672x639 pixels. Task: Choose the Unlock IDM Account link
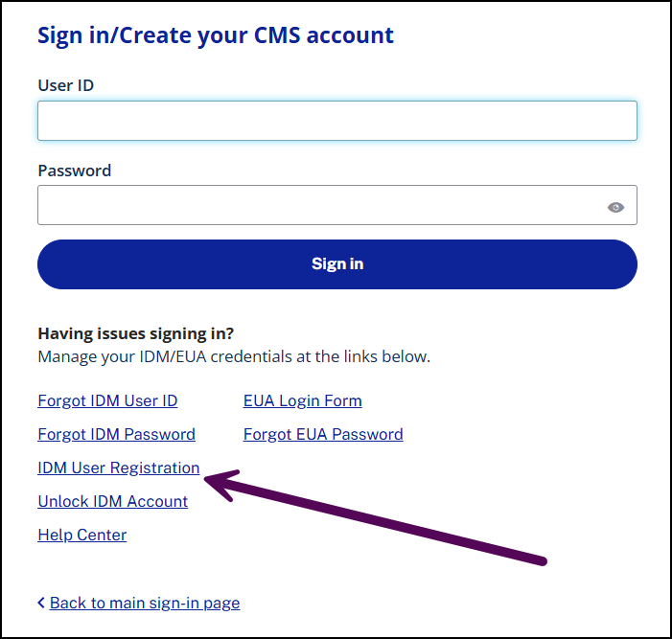113,501
